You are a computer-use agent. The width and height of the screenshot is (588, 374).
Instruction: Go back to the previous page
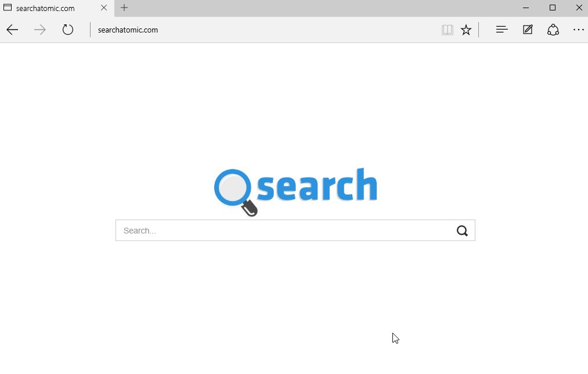12,30
